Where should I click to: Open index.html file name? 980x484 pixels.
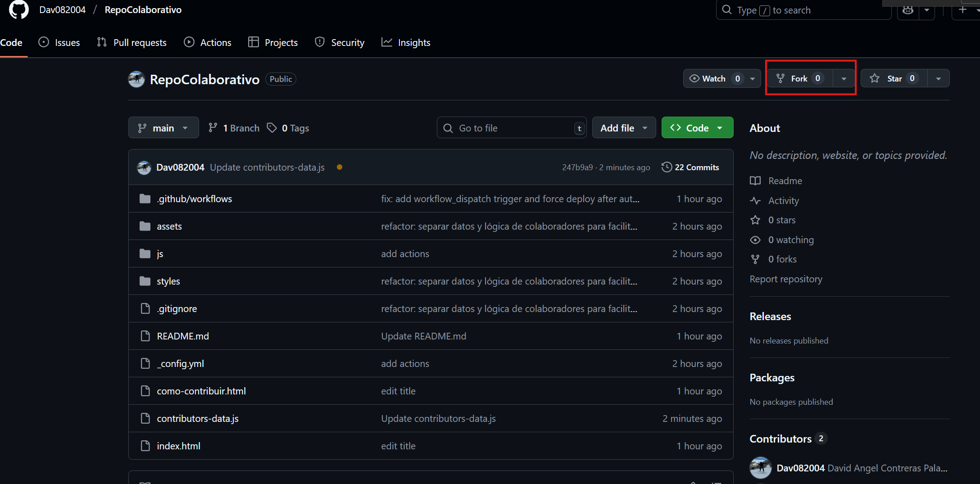click(x=179, y=446)
